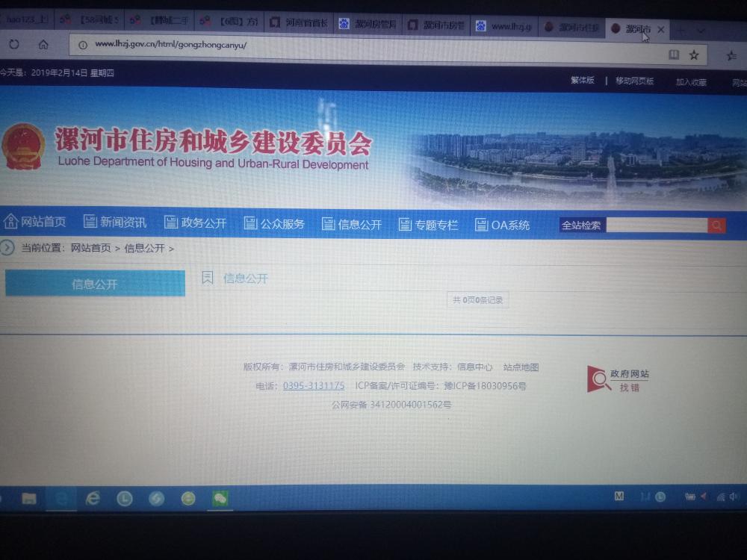The height and width of the screenshot is (560, 747).
Task: Open WeChat from the taskbar
Action: (220, 498)
